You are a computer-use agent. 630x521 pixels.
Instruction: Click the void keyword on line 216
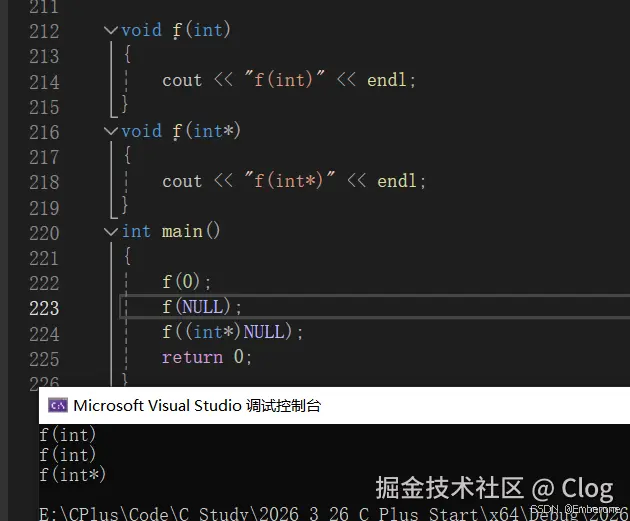pos(141,131)
